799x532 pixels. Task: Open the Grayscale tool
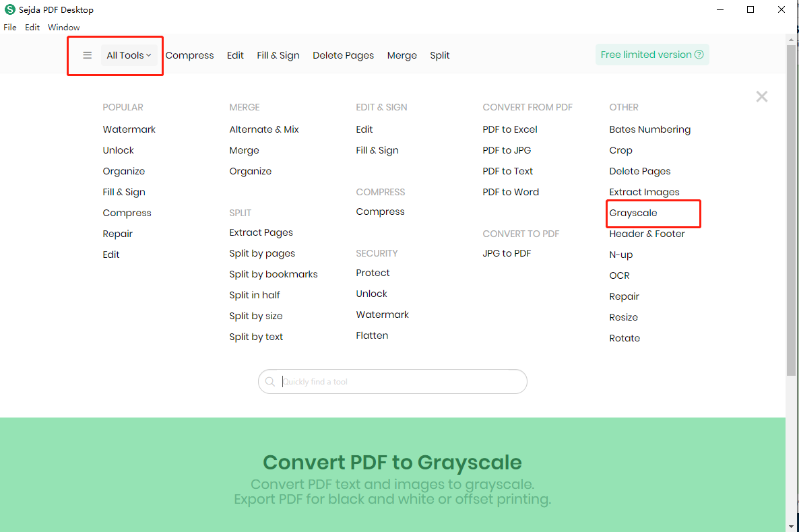pyautogui.click(x=633, y=213)
